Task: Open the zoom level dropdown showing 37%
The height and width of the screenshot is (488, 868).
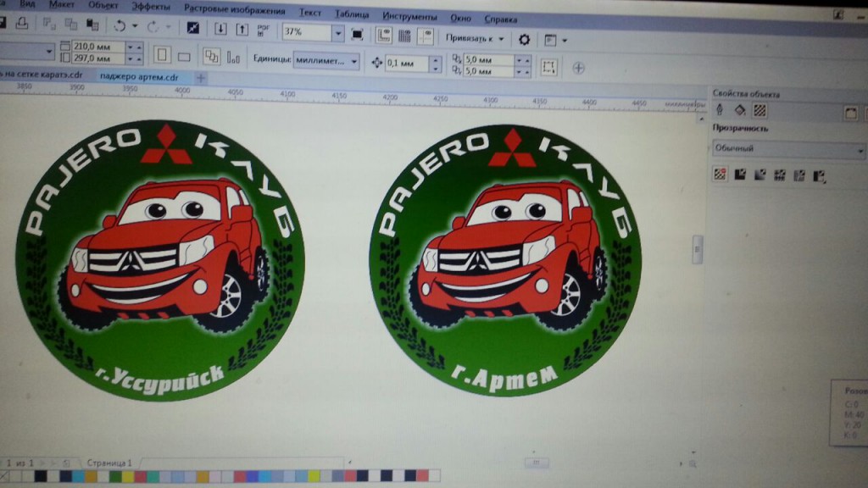Action: pos(338,33)
